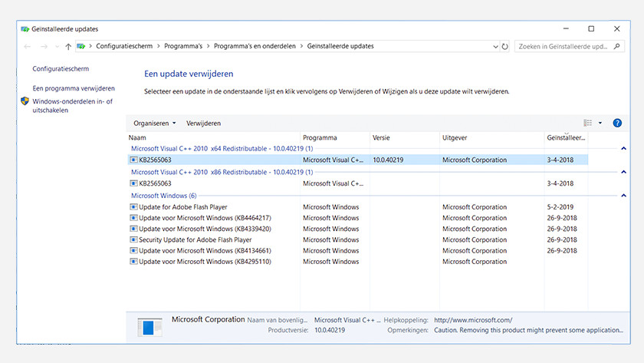
Task: Select group header Visual C++ 2010 x64 Redistributable
Action: pos(222,149)
